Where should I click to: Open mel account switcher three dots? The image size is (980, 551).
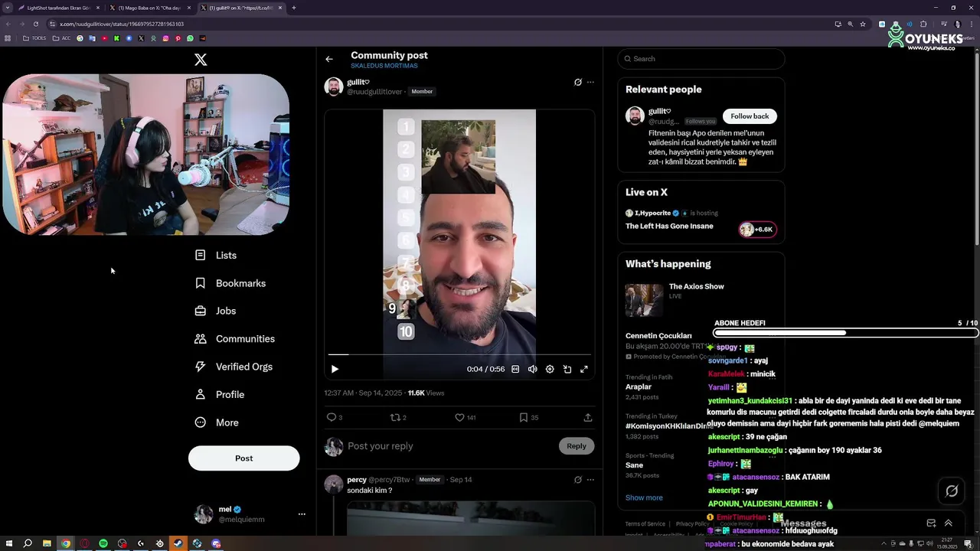click(x=302, y=514)
